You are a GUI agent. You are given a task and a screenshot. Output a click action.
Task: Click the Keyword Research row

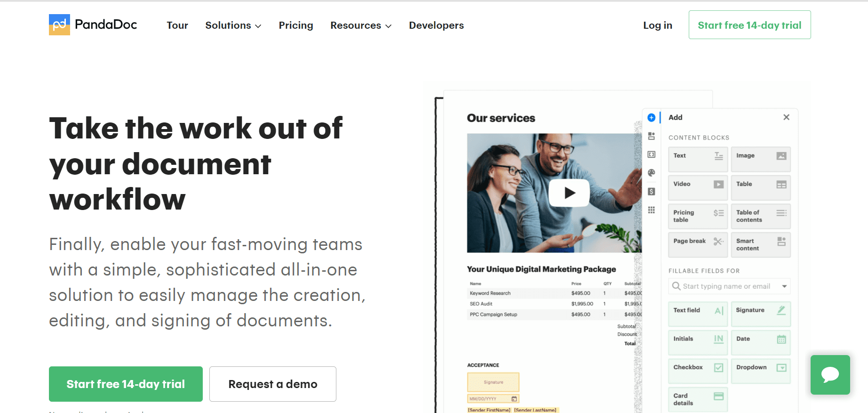pos(554,293)
